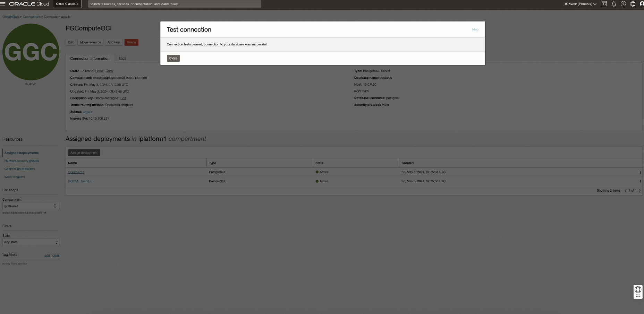Open the GG4PG21c deployment link

(76, 172)
